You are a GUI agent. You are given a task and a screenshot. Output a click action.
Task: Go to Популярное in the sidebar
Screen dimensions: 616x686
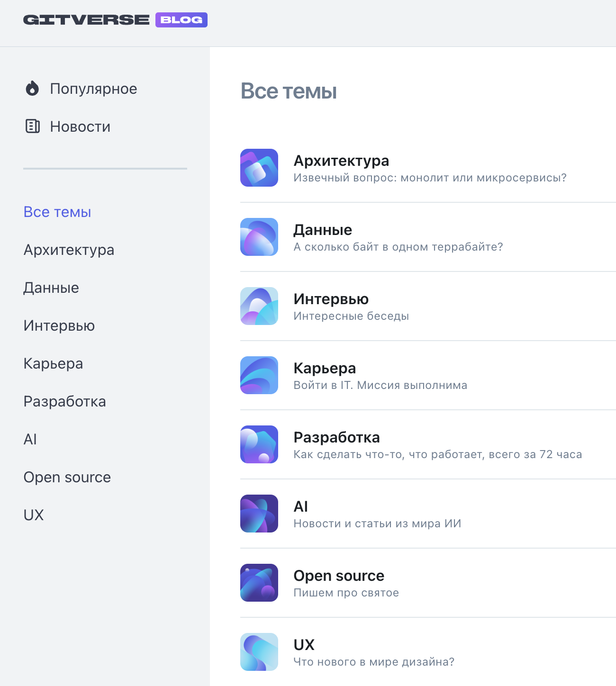point(93,89)
